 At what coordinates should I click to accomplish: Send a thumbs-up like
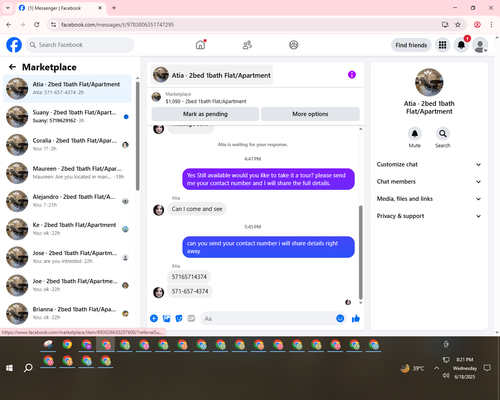click(356, 318)
